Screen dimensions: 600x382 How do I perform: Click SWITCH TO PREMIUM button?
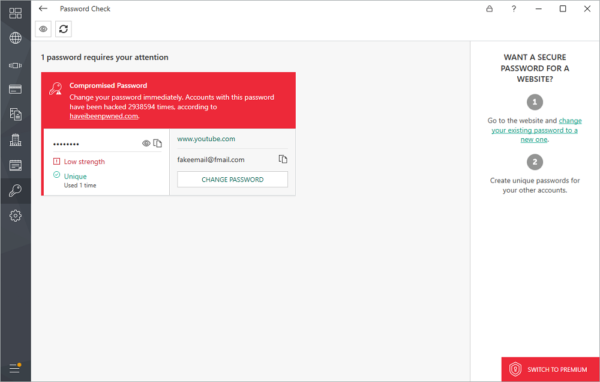point(550,369)
